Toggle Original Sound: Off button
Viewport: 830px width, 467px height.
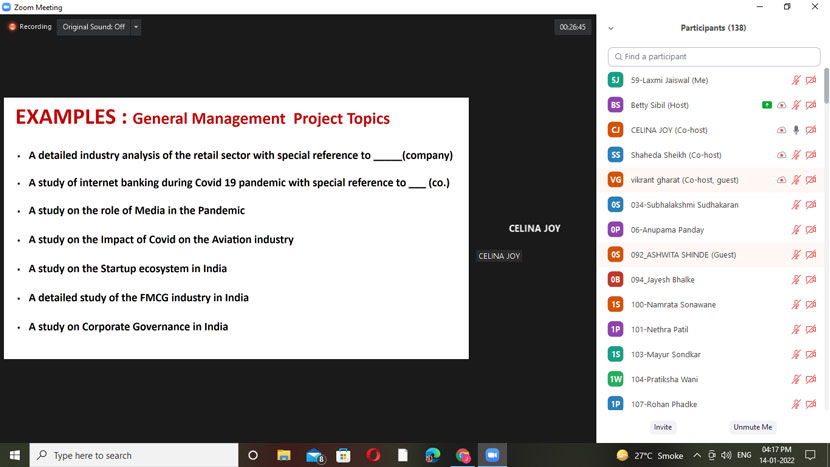(x=93, y=27)
